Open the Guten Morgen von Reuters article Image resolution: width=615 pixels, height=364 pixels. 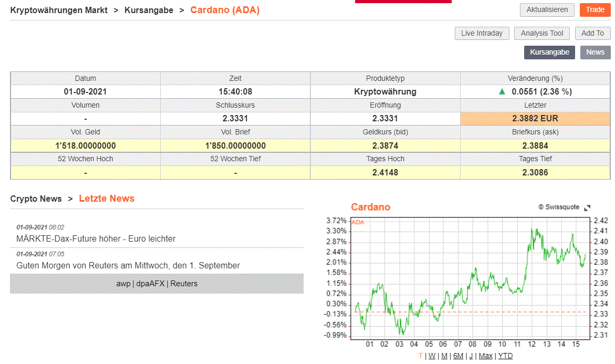[x=128, y=265]
